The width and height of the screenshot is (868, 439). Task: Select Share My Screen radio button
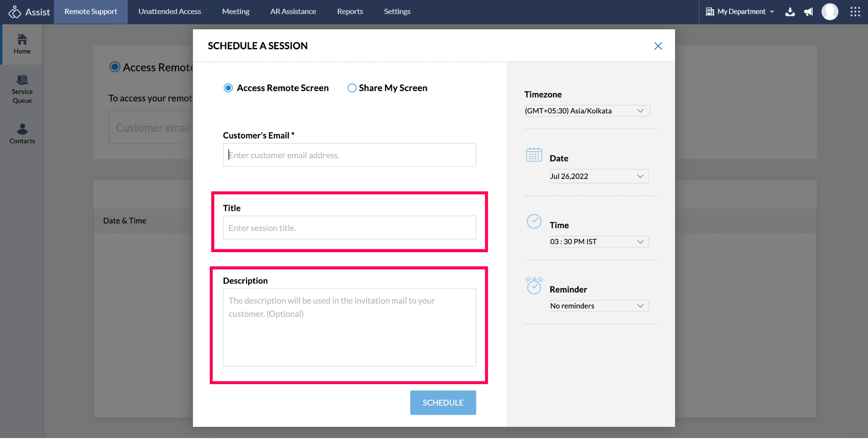352,88
